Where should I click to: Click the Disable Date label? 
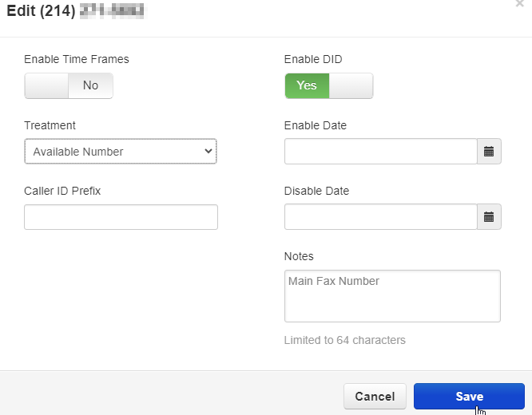[x=316, y=191]
